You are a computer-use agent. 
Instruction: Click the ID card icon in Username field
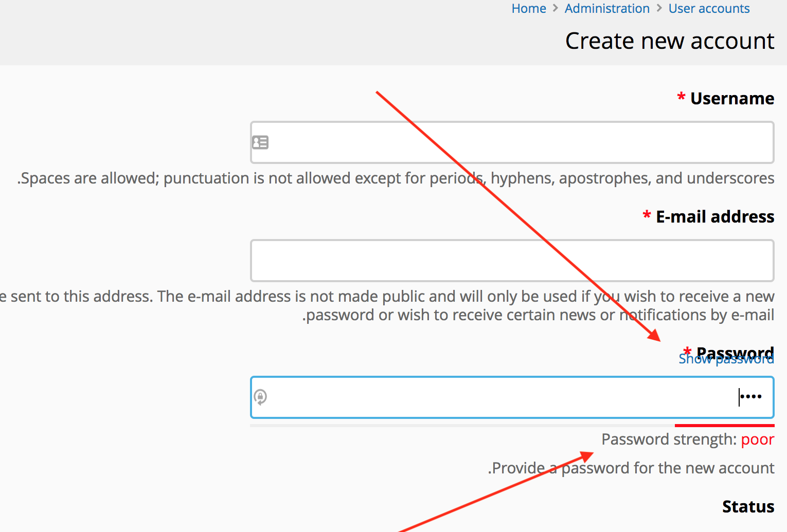[260, 142]
